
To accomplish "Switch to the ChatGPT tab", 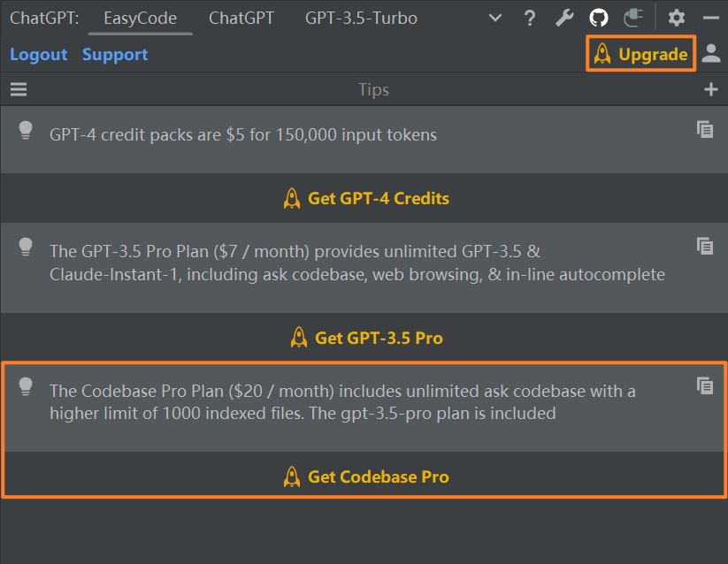I will (241, 18).
